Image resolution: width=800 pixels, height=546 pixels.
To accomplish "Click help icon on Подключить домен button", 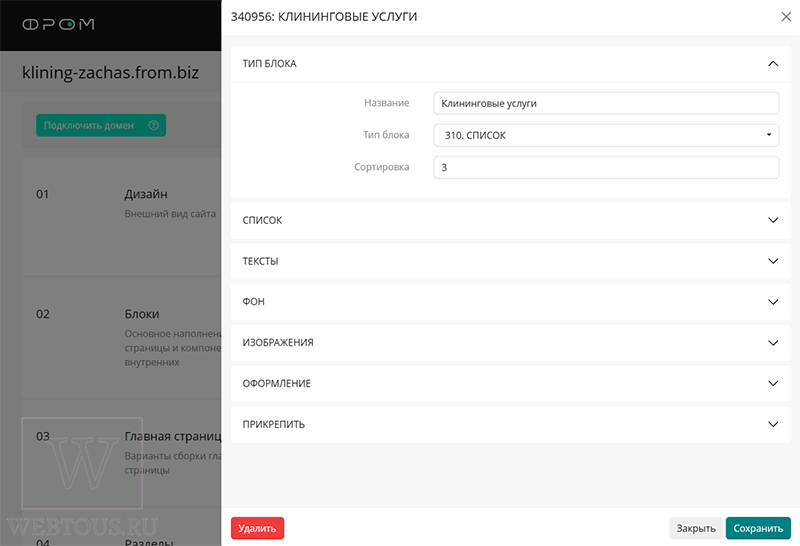I will 154,125.
